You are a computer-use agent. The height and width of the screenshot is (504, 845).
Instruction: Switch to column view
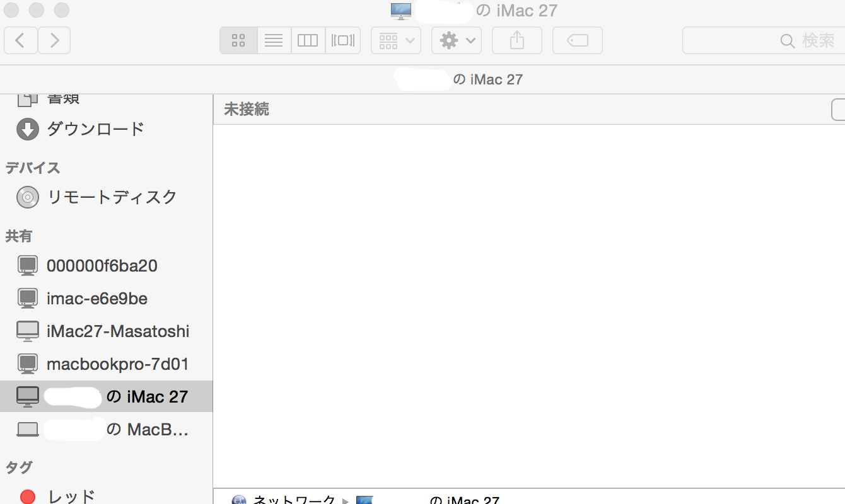click(308, 40)
